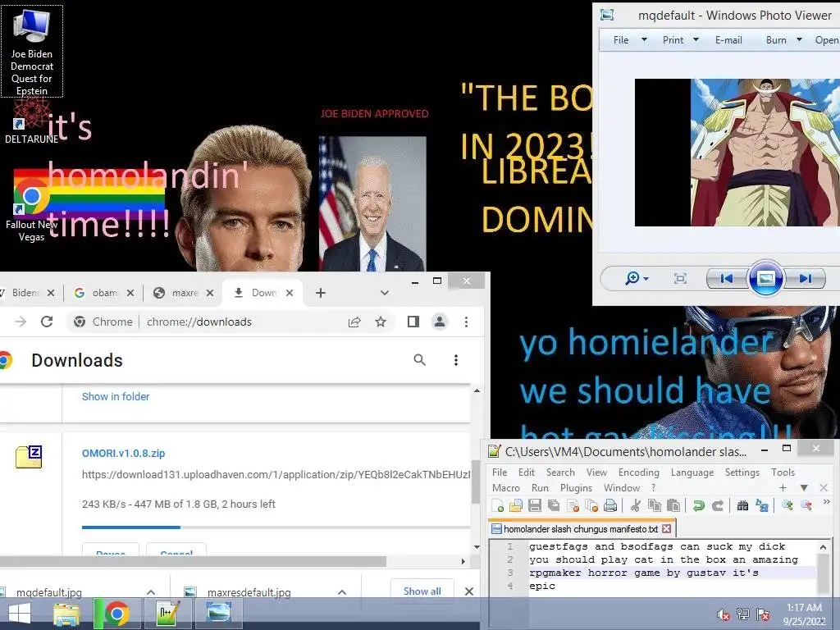
Task: Click the bookmark star in Chrome address bar
Action: tap(381, 322)
